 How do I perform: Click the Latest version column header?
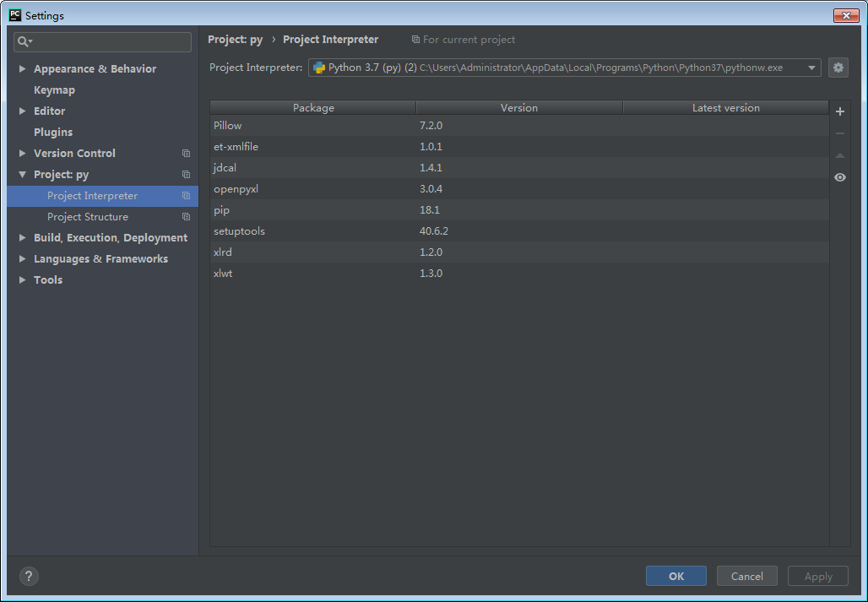click(726, 108)
